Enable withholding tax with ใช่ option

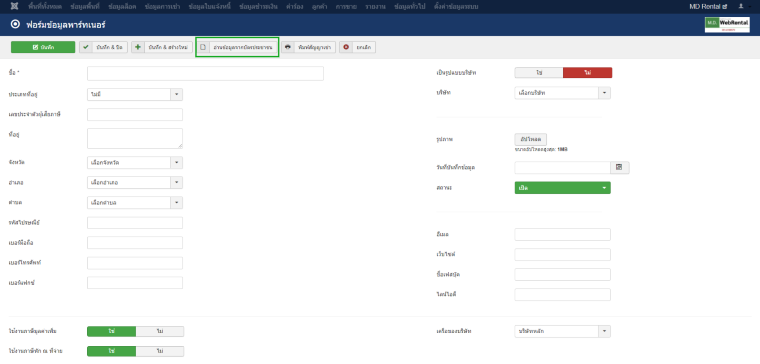[111, 351]
